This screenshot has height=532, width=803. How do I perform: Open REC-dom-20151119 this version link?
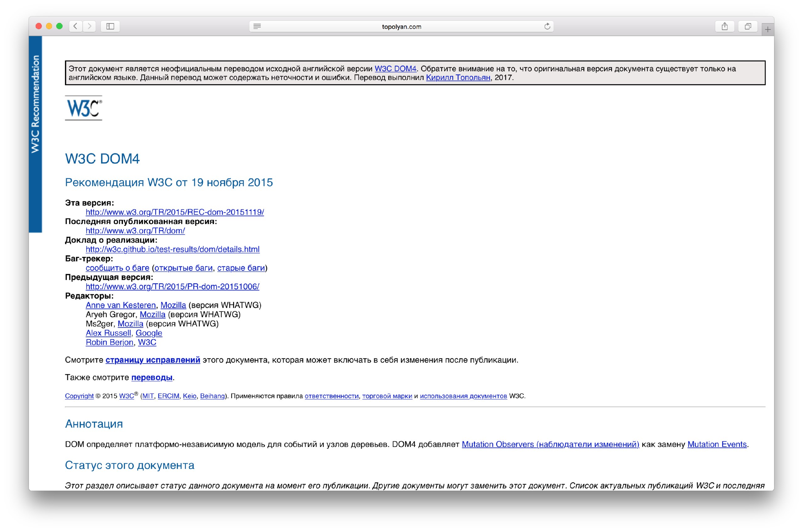(175, 212)
